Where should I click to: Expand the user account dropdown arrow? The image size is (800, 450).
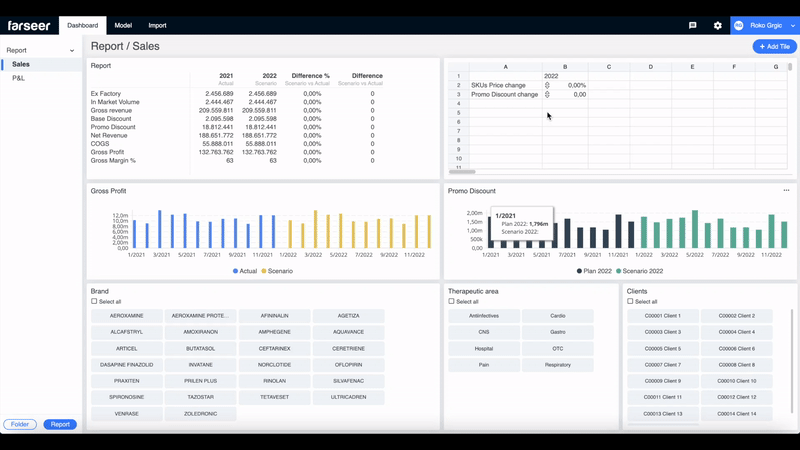point(792,25)
